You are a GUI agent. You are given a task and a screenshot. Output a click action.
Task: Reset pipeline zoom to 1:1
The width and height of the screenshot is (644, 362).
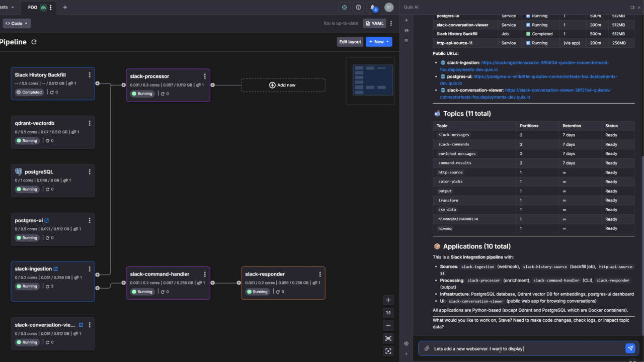click(388, 313)
